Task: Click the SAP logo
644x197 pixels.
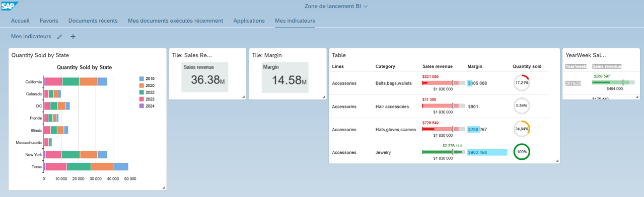Action: coord(10,6)
